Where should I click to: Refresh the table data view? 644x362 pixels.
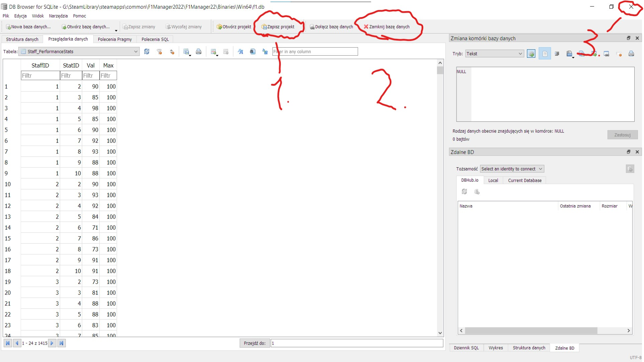[147, 52]
